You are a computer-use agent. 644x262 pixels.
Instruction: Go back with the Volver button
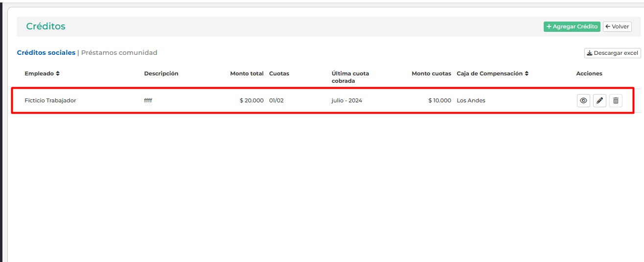point(617,26)
